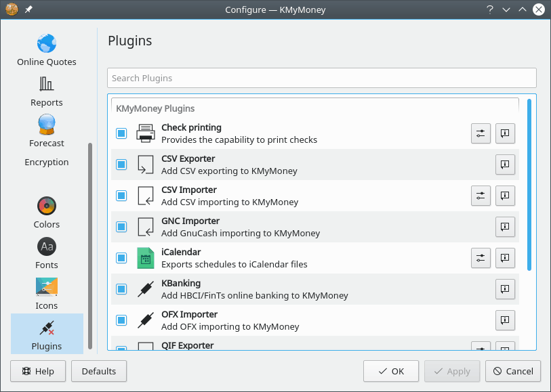551x392 pixels.
Task: Click the iCalendar plugin description text
Action: pyautogui.click(x=234, y=264)
